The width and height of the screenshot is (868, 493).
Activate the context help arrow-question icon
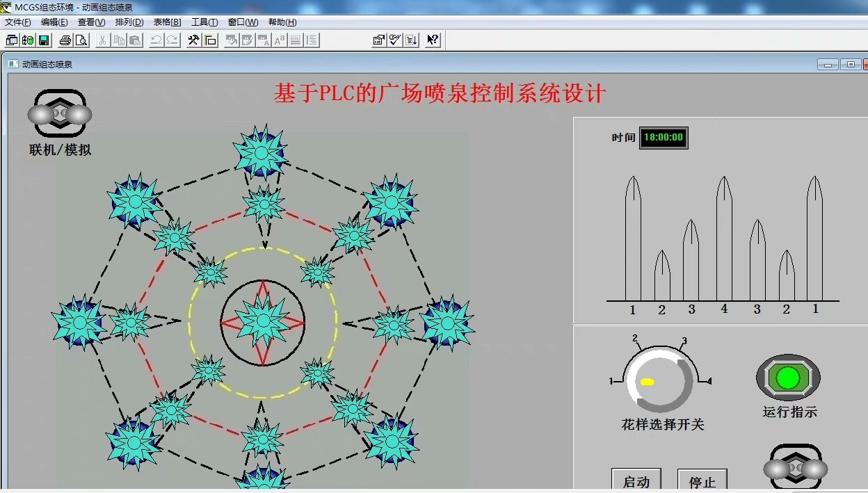(x=433, y=40)
